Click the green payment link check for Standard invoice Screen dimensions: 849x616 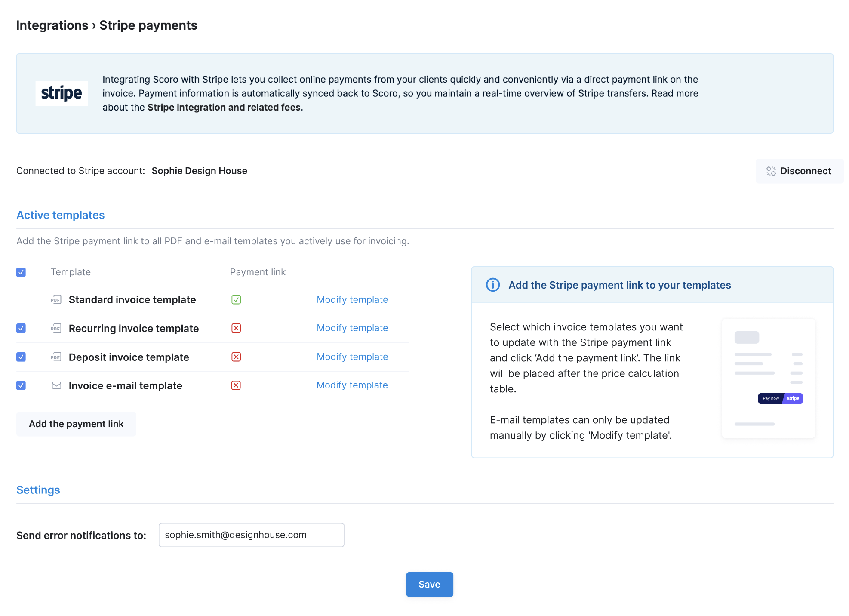click(236, 300)
